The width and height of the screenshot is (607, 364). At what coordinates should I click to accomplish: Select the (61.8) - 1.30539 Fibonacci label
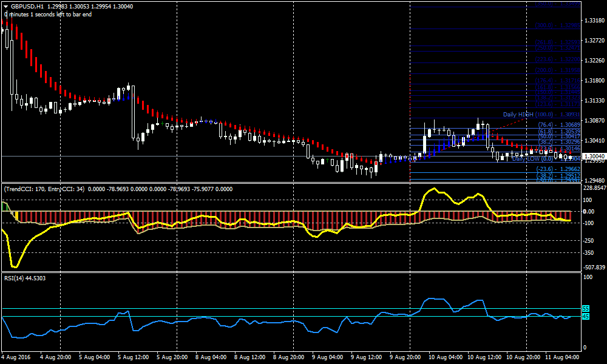pyautogui.click(x=558, y=130)
